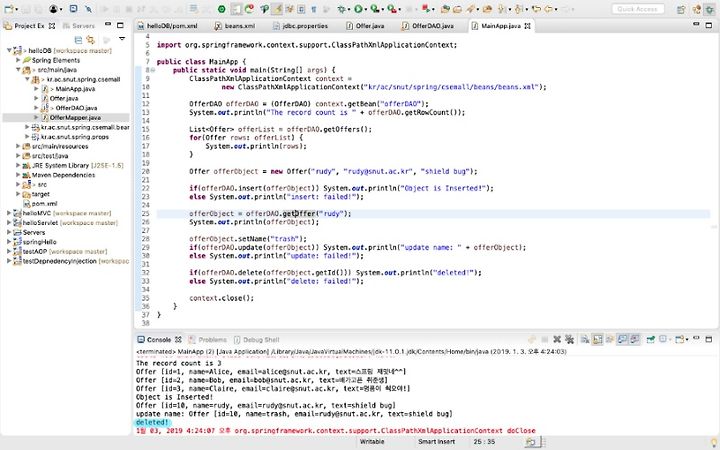The width and height of the screenshot is (720, 450).
Task: Expand the Spring Elements node
Action: [x=18, y=60]
